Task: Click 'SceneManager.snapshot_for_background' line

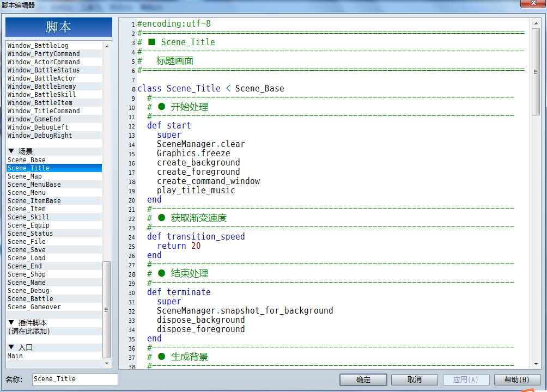Action: [245, 311]
